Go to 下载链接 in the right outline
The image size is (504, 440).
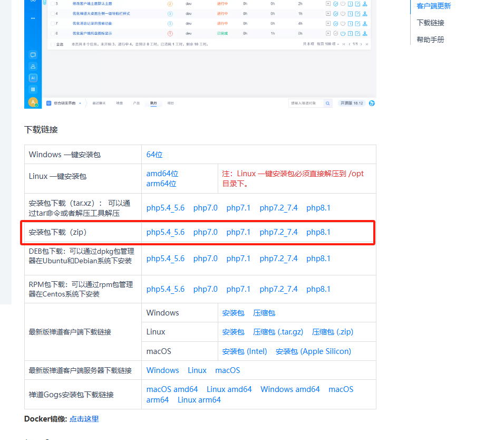430,23
